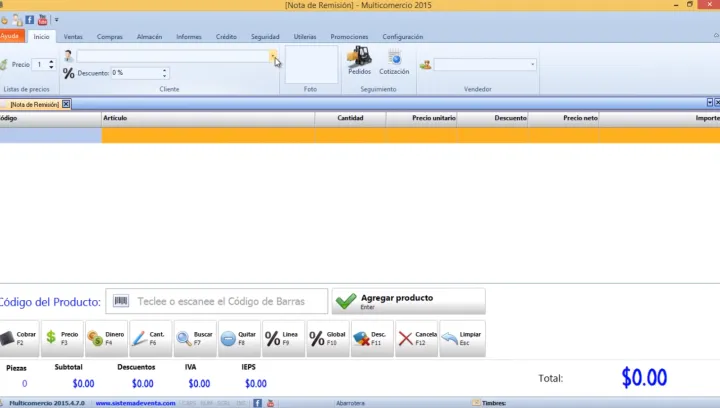The height and width of the screenshot is (408, 720).
Task: Apply Global F10 percent discount
Action: point(326,339)
